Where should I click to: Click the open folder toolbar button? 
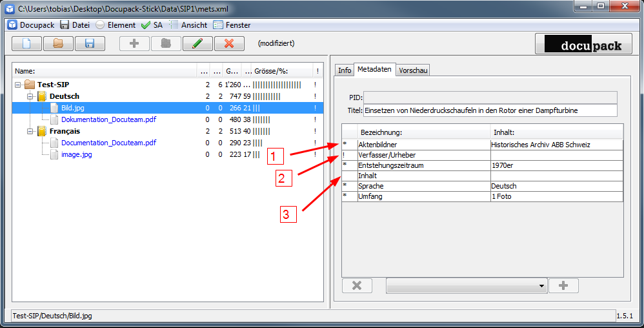58,44
